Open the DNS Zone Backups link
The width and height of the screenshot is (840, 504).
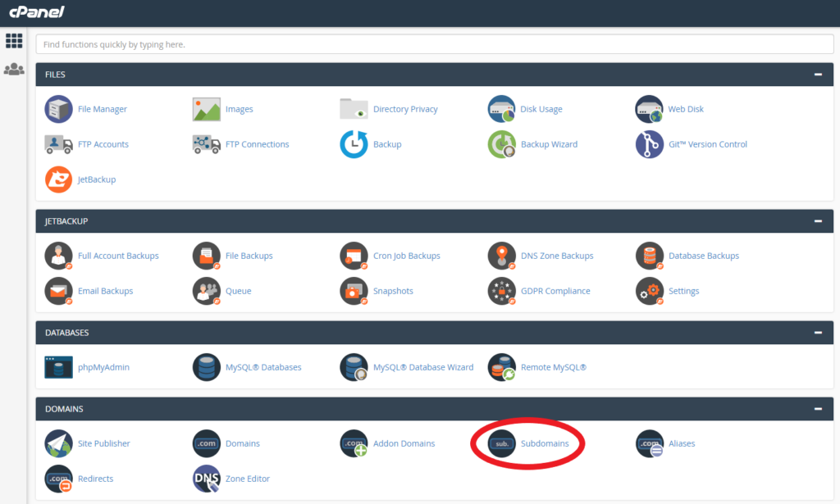pos(557,256)
